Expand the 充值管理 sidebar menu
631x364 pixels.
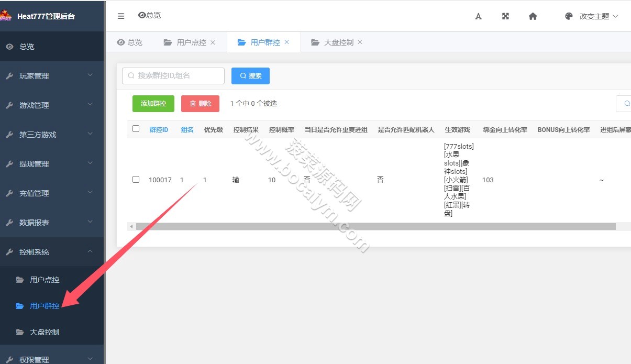[x=52, y=193]
